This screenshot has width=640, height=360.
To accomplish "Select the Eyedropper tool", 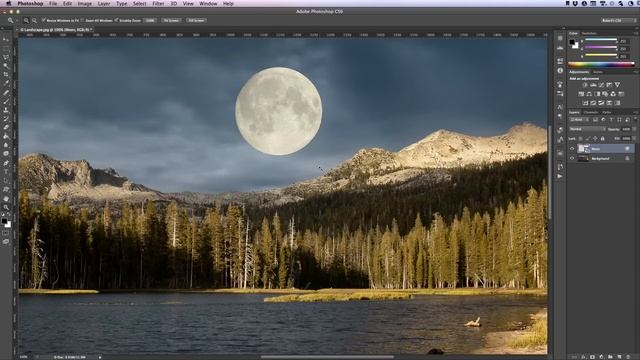I will 6,83.
